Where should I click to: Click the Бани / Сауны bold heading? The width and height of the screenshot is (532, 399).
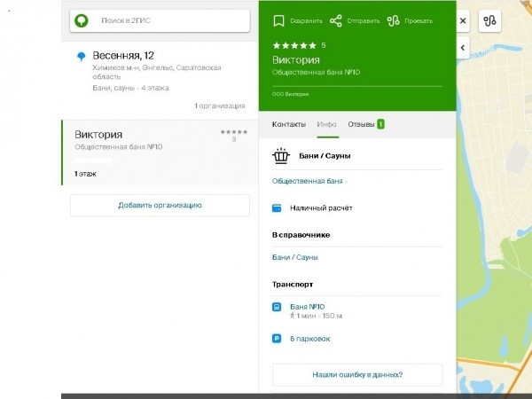click(x=325, y=156)
